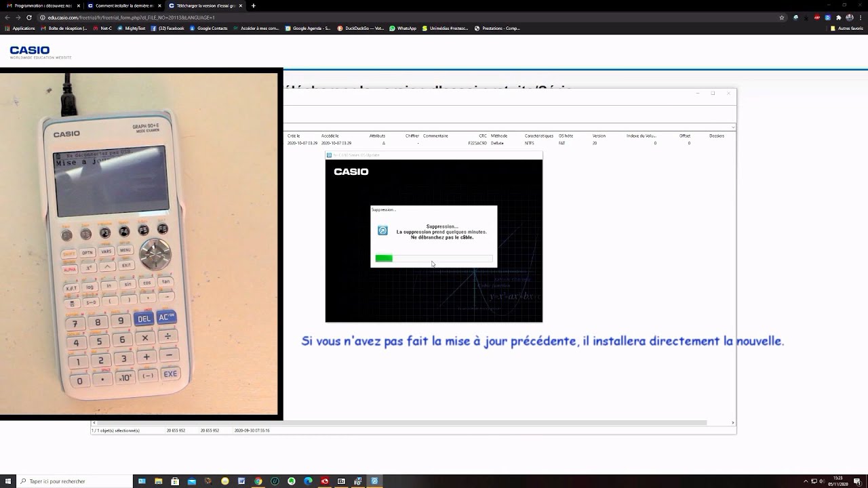The image size is (868, 488).
Task: Click the 'Caractéristiques' column header
Action: [x=539, y=136]
